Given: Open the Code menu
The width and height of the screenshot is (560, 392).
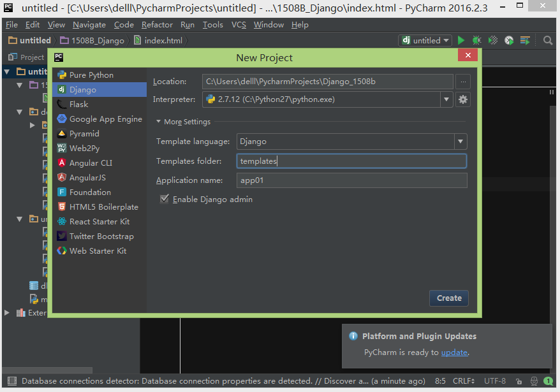Looking at the screenshot, I should point(124,25).
